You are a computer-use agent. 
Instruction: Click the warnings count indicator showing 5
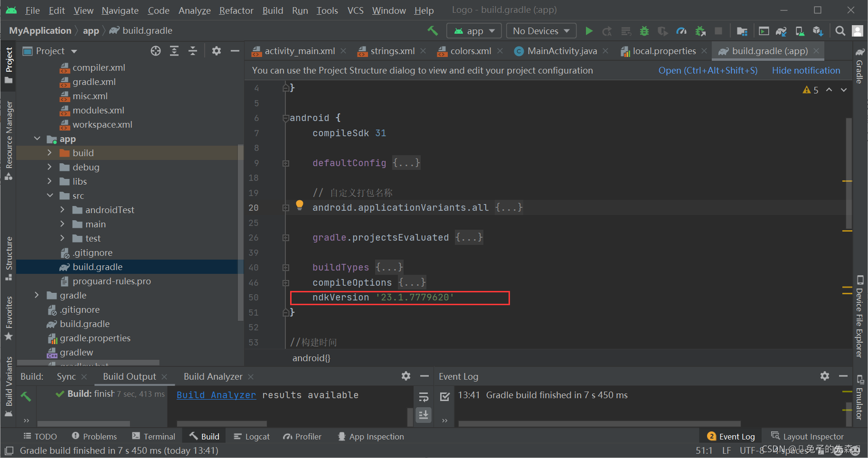[x=811, y=90]
